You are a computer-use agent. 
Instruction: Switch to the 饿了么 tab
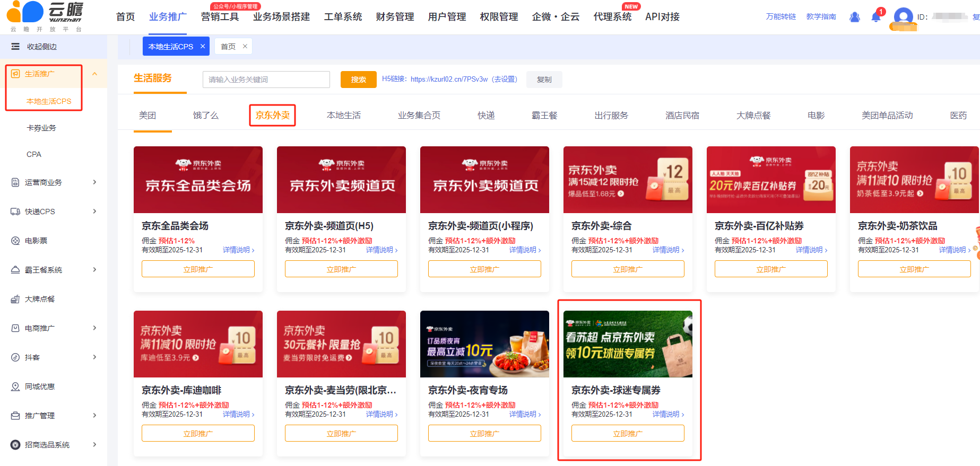206,116
